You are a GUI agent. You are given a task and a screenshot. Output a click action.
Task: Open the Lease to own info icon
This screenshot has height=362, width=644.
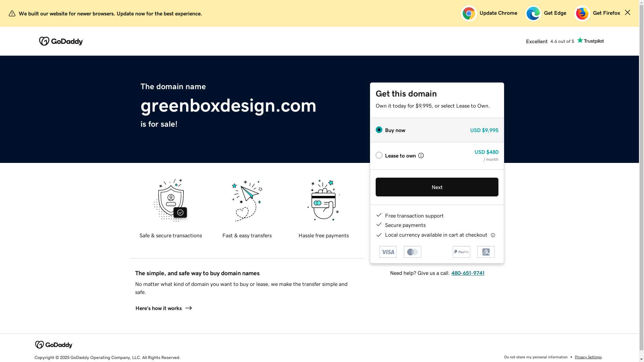421,156
